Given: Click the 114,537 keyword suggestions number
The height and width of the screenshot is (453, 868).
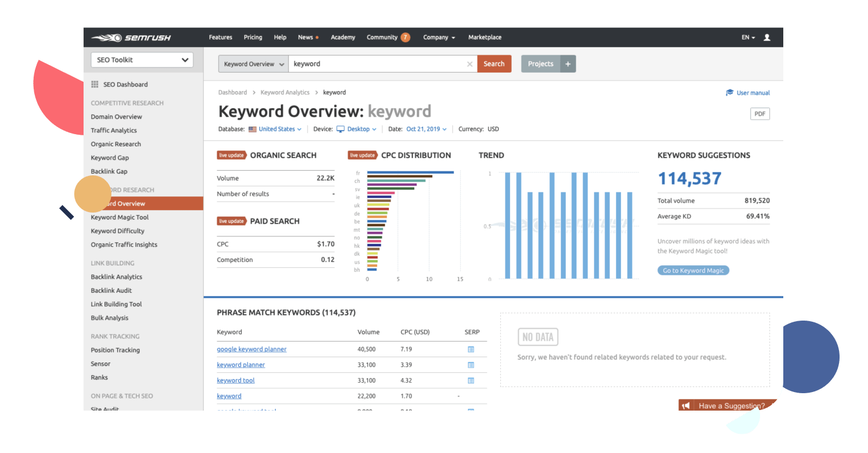Looking at the screenshot, I should point(690,178).
